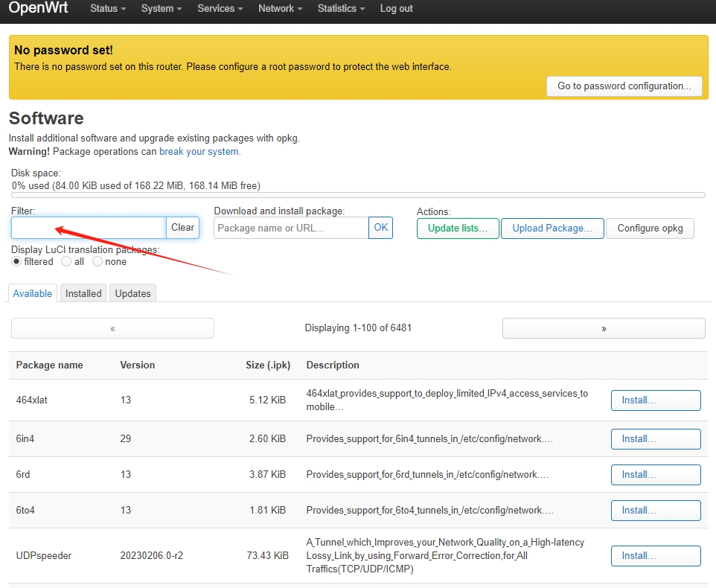Open the System dropdown menu
Viewport: 716px width, 588px height.
pos(162,9)
